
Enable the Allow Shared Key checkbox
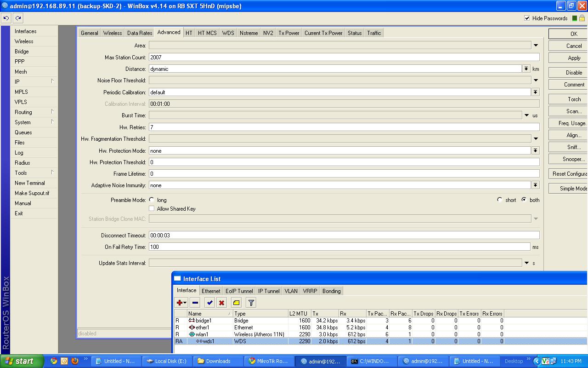(152, 209)
